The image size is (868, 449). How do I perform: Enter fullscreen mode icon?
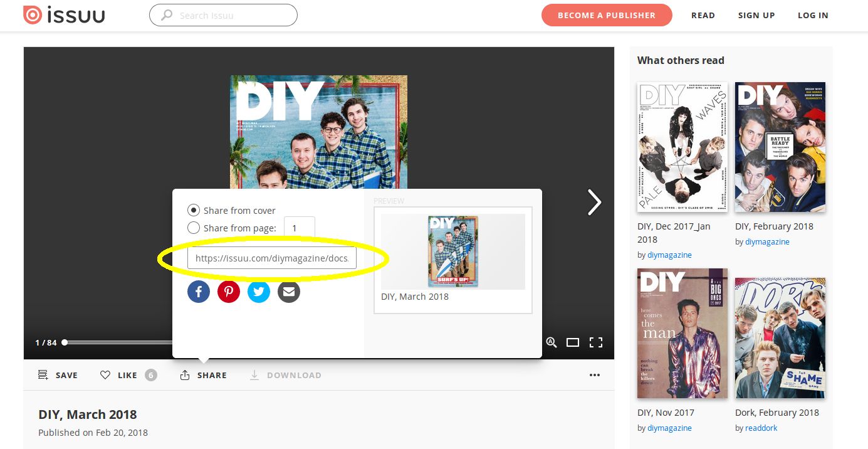click(596, 342)
